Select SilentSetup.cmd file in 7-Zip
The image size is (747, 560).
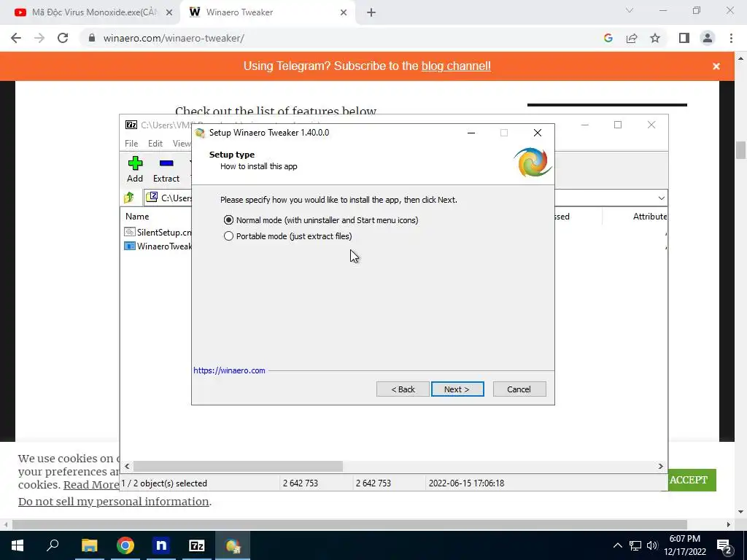[158, 233]
